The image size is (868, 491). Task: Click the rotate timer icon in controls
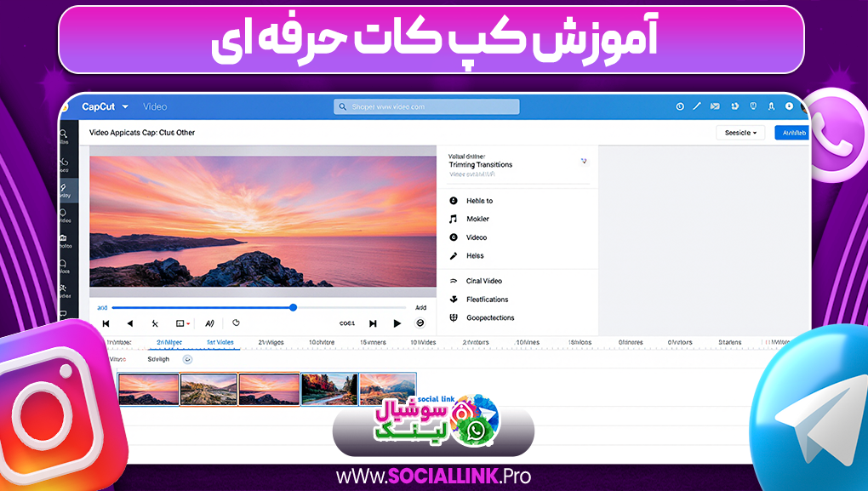pyautogui.click(x=236, y=323)
